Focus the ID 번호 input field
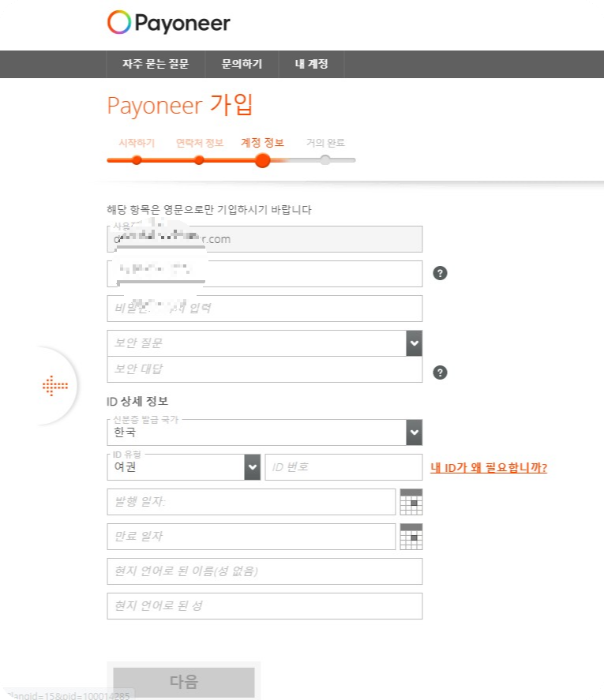 [343, 467]
